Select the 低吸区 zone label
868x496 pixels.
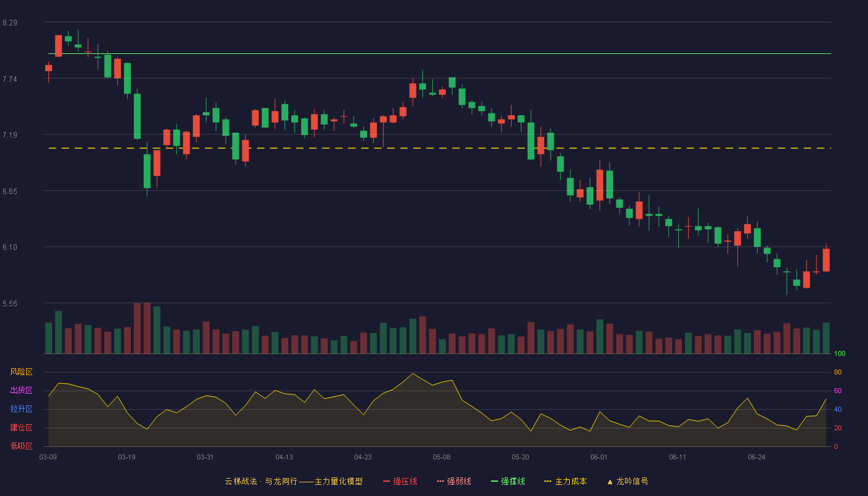click(x=21, y=446)
